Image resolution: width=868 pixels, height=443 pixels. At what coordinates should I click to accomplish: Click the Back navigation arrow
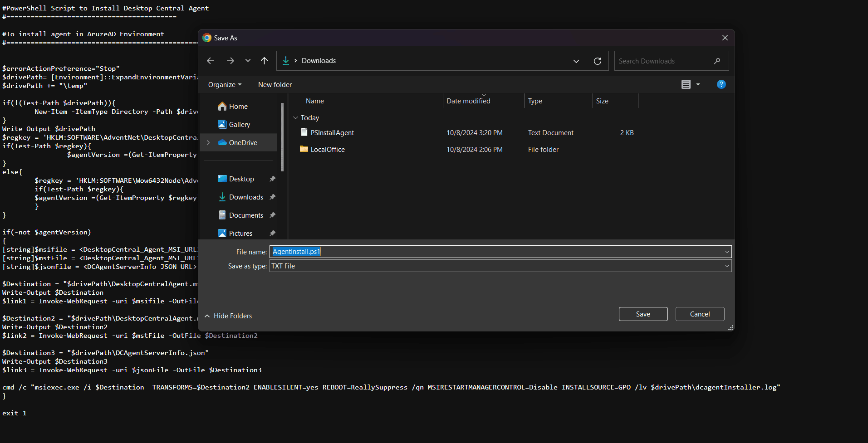click(211, 61)
